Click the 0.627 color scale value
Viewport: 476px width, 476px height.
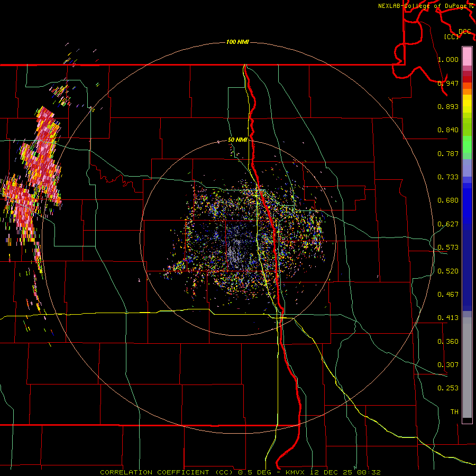click(448, 224)
